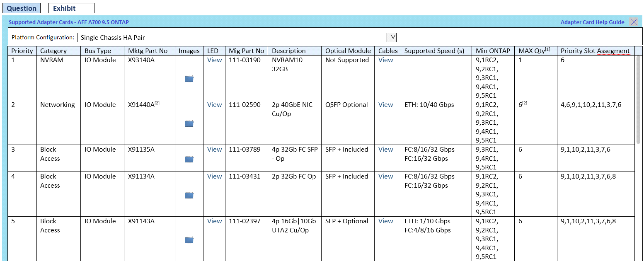This screenshot has width=644, height=261.
Task: Expand the Platform Configuration dropdown arrow
Action: click(392, 38)
